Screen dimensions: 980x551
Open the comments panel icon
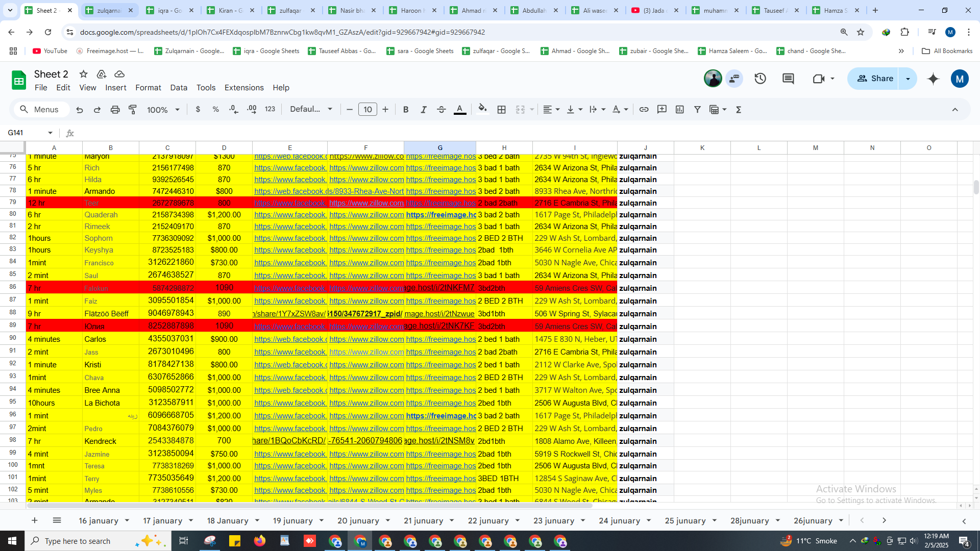(x=789, y=79)
